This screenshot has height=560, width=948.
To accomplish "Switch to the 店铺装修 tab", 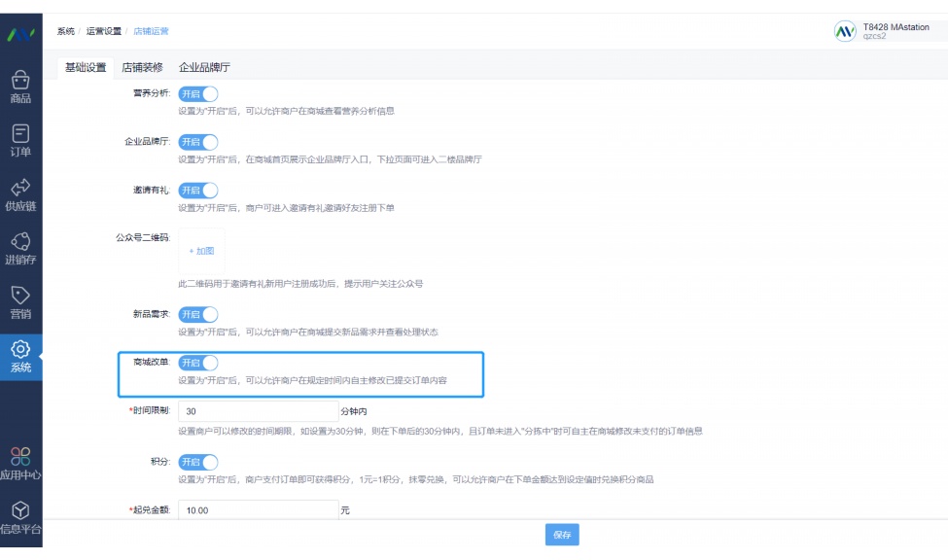I will [142, 68].
